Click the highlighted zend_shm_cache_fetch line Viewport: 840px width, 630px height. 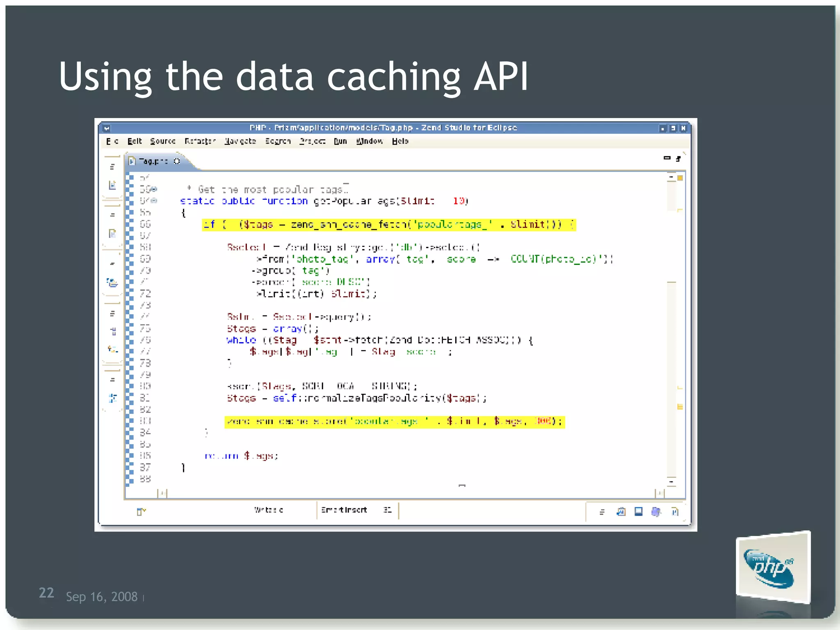pos(389,224)
